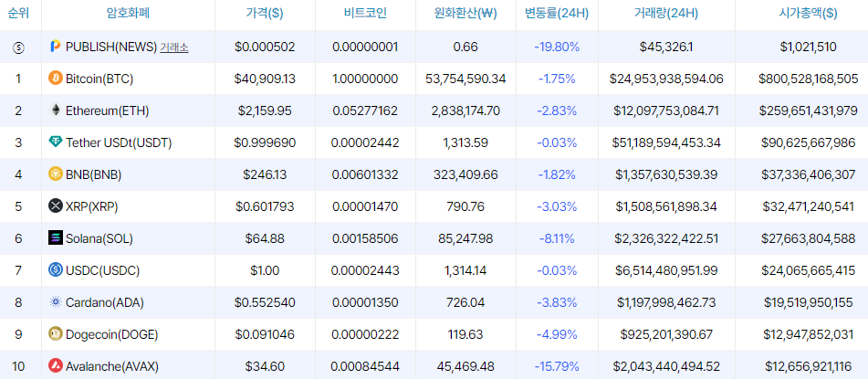Image resolution: width=868 pixels, height=379 pixels.
Task: Select the -4.99% Dogecoin change value
Action: tap(557, 334)
